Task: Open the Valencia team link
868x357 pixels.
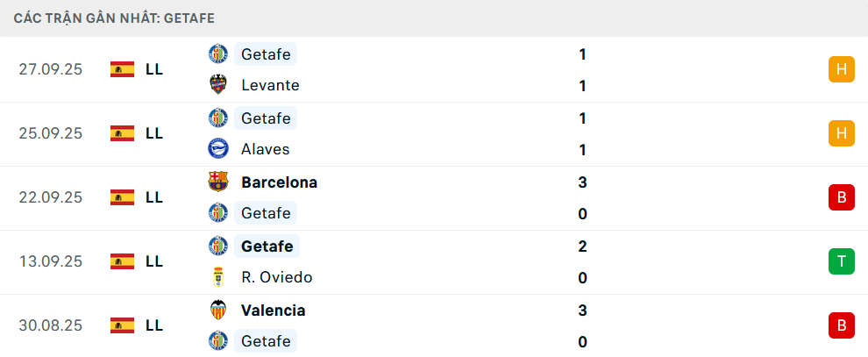Action: tap(273, 311)
